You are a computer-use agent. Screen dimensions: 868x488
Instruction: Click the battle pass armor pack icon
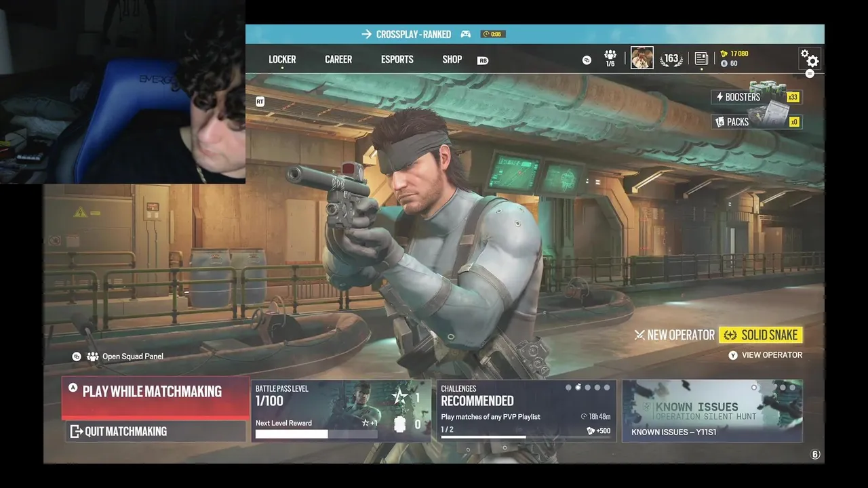pyautogui.click(x=399, y=424)
